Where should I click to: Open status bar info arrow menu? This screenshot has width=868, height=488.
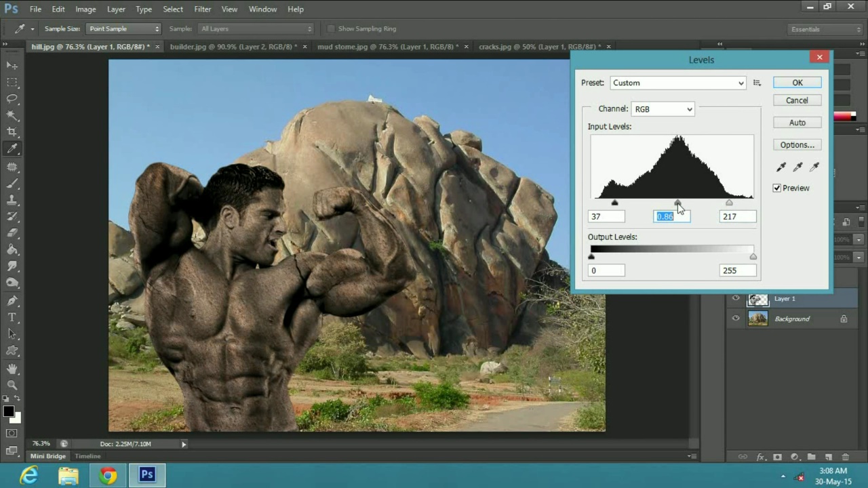coord(184,444)
